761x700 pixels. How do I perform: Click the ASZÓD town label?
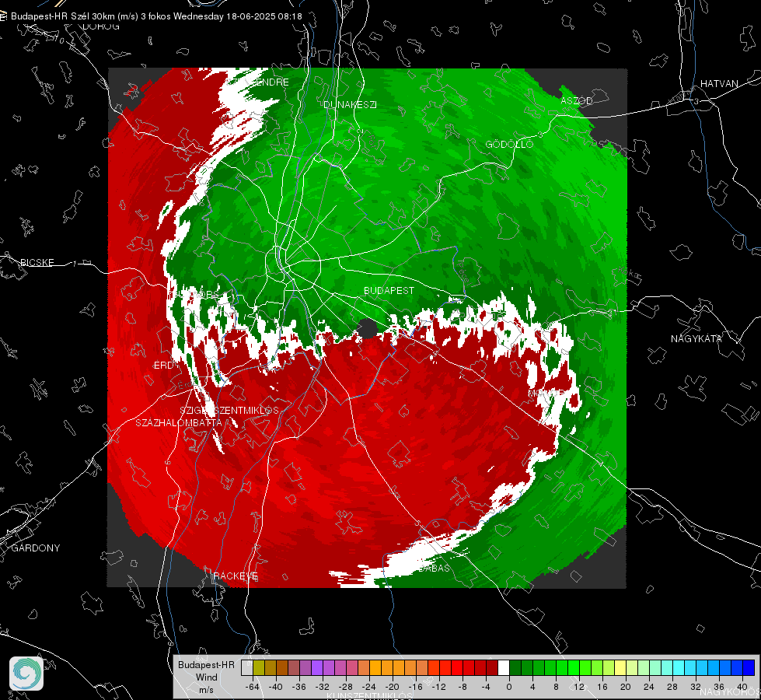(x=577, y=100)
